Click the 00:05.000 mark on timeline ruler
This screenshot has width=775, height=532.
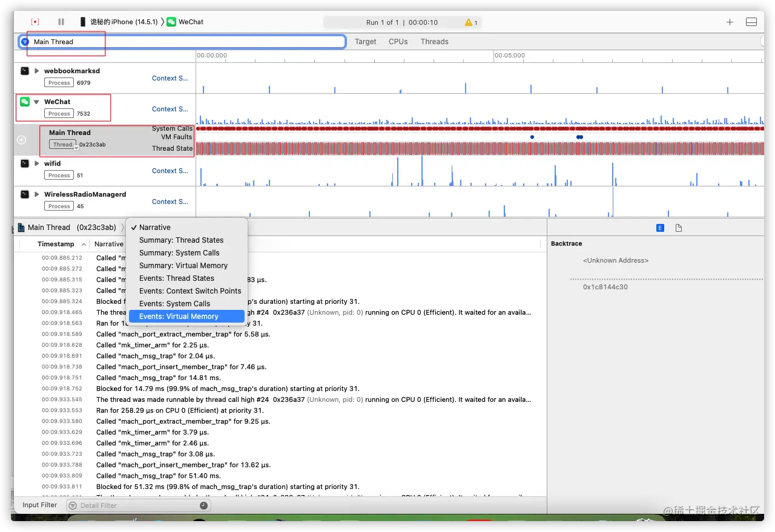click(510, 55)
